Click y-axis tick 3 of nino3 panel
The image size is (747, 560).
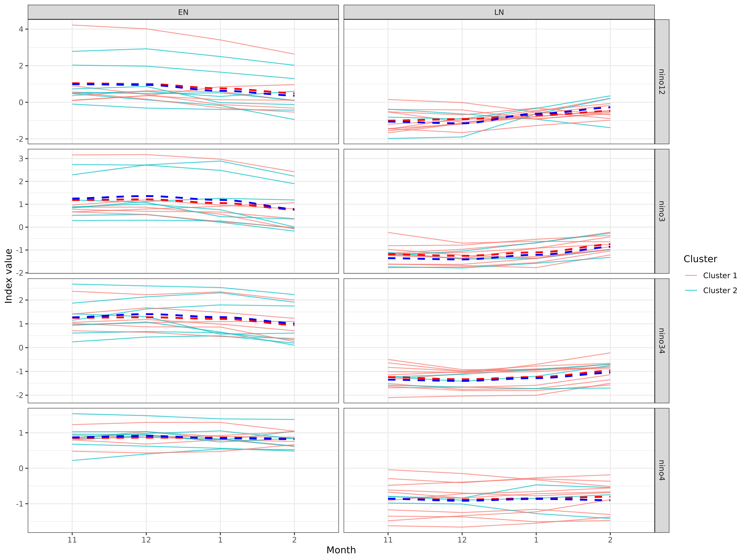[21, 159]
